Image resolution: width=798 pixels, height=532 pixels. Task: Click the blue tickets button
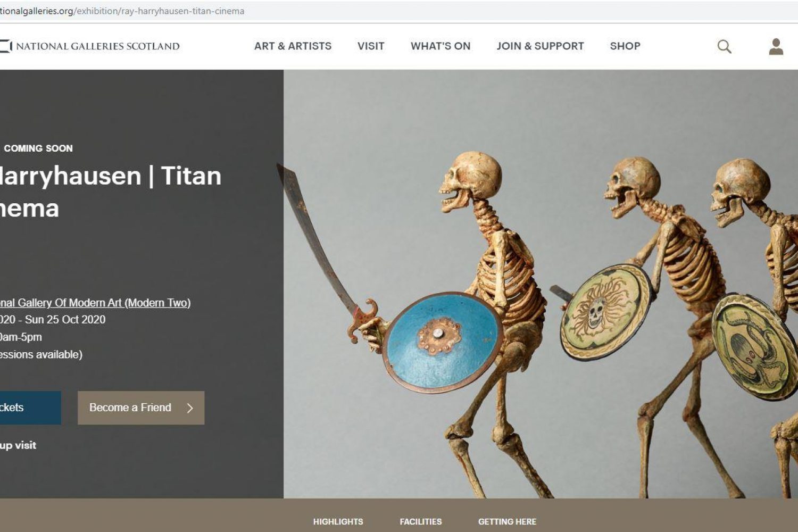tap(30, 408)
